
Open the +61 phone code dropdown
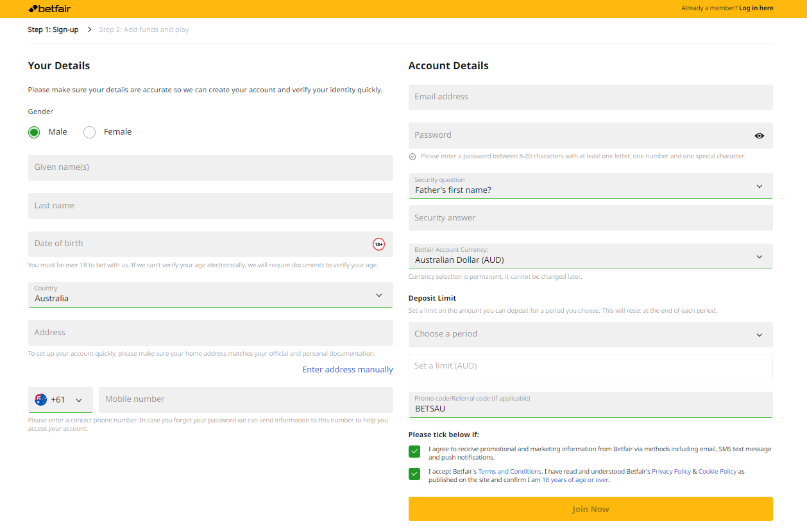(60, 400)
